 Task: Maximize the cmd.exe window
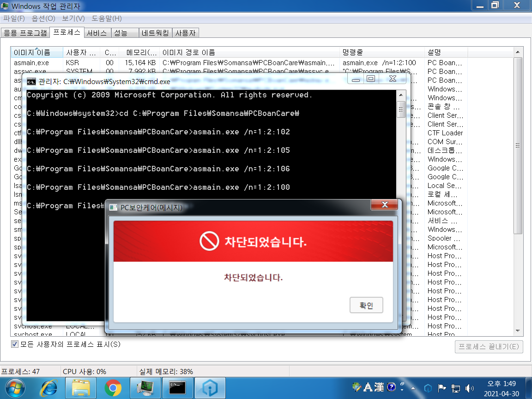click(371, 79)
